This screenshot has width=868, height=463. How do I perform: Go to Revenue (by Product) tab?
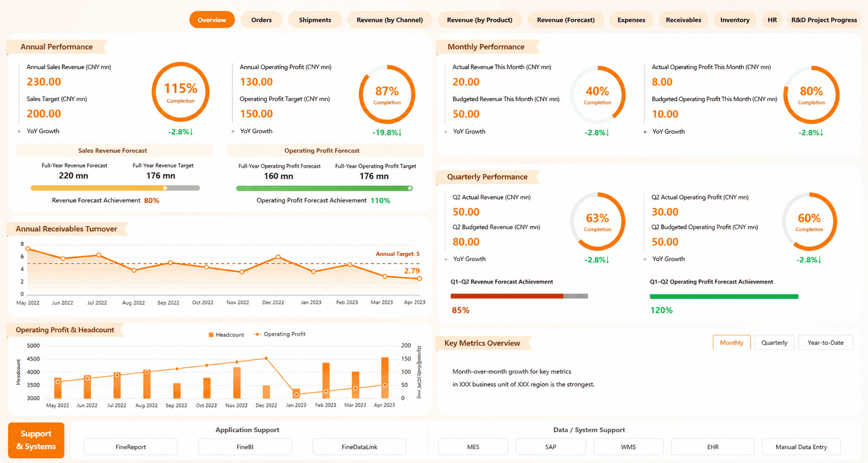tap(479, 20)
